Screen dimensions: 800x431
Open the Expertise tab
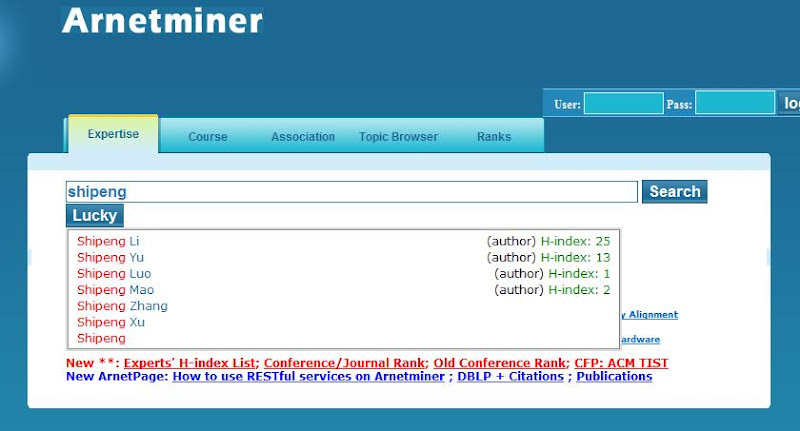[x=113, y=134]
